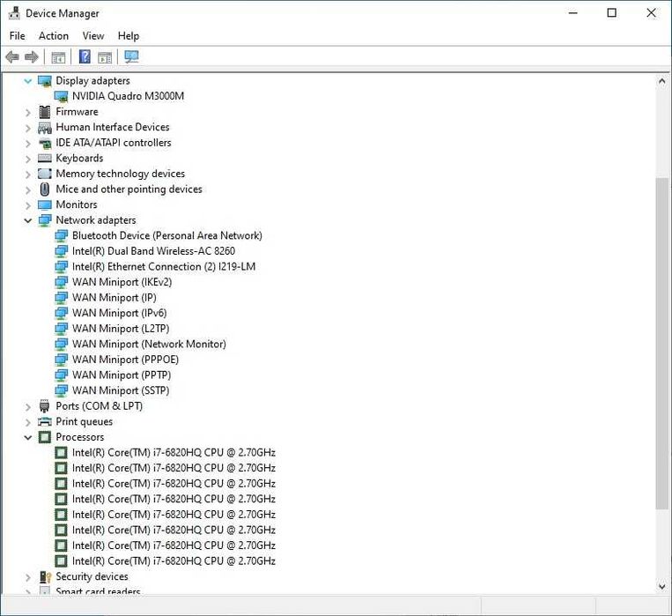The image size is (672, 616).
Task: Expand the Ports (COM & LPT) node
Action: [28, 406]
